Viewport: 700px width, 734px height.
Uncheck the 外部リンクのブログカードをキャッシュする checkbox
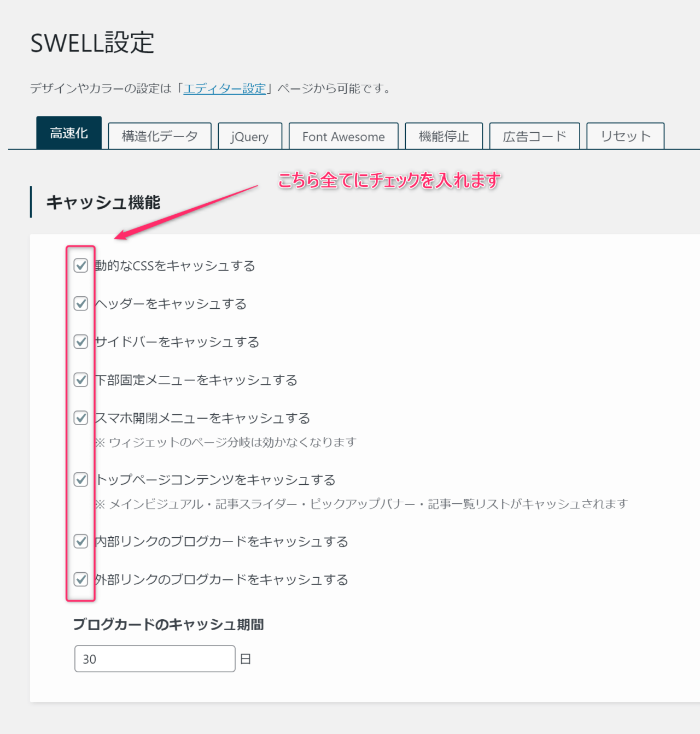[81, 579]
